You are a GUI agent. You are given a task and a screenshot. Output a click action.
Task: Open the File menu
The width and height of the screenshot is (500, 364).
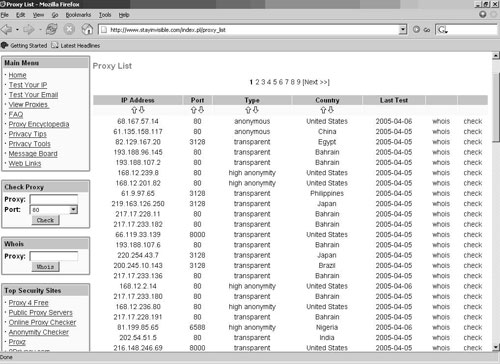[x=5, y=15]
